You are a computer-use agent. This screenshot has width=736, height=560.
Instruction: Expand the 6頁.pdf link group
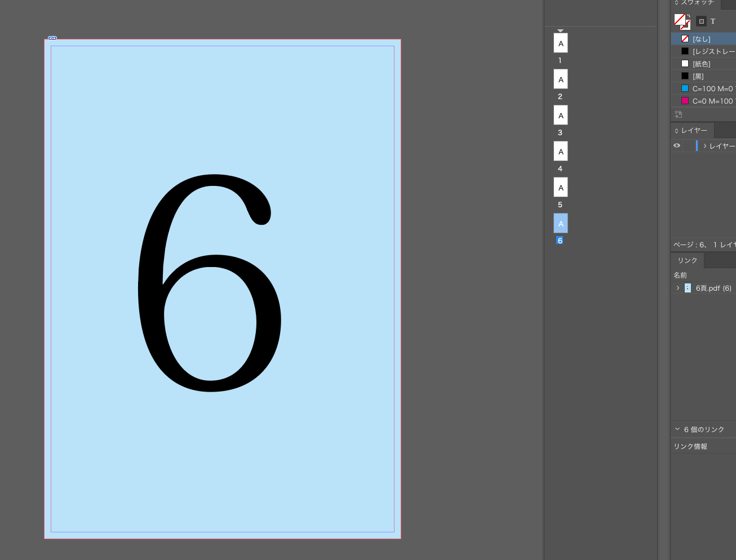point(678,288)
